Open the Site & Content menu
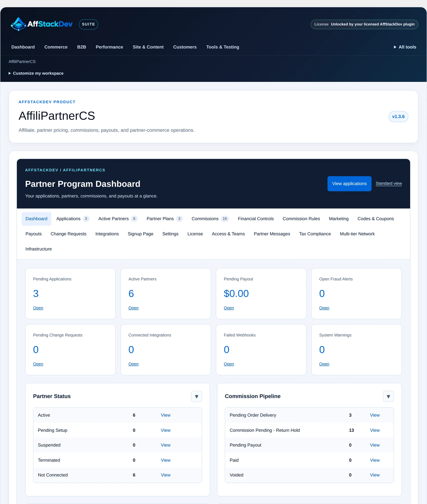The height and width of the screenshot is (504, 427). 148,47
